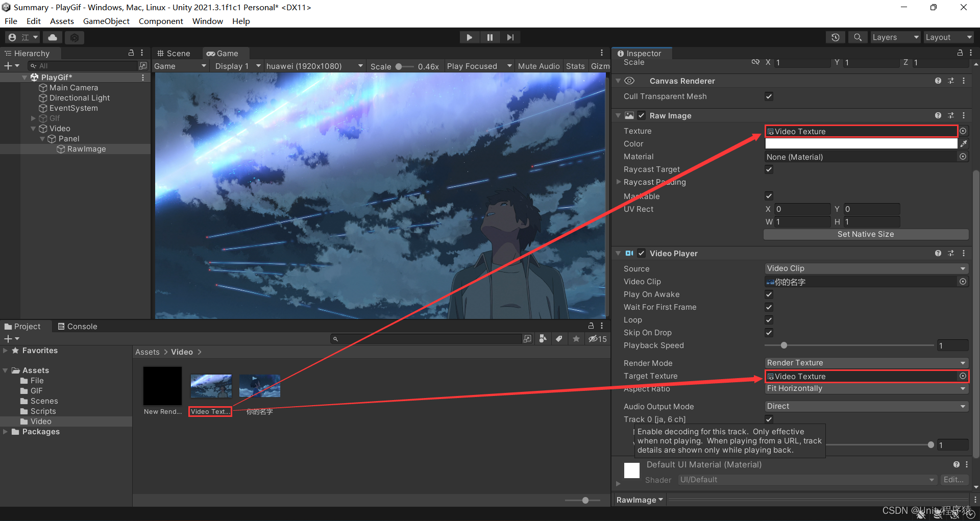
Task: Toggle the Loop checkbox
Action: [769, 320]
